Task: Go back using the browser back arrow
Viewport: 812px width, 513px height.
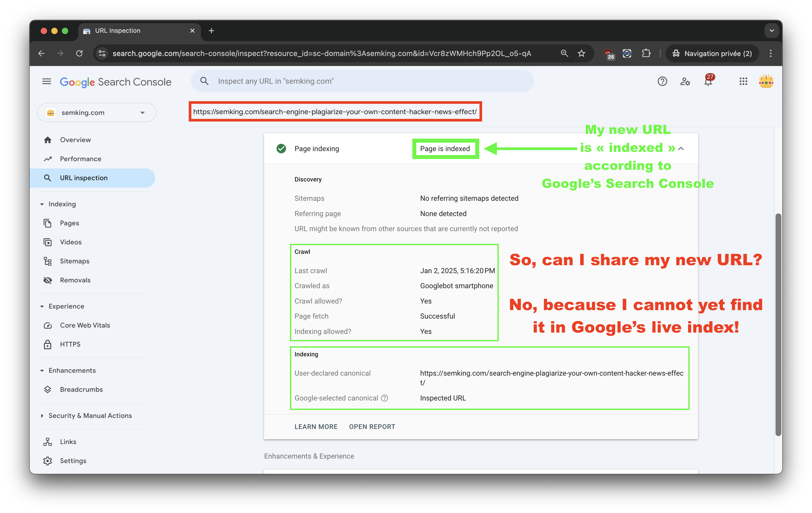Action: (x=41, y=53)
